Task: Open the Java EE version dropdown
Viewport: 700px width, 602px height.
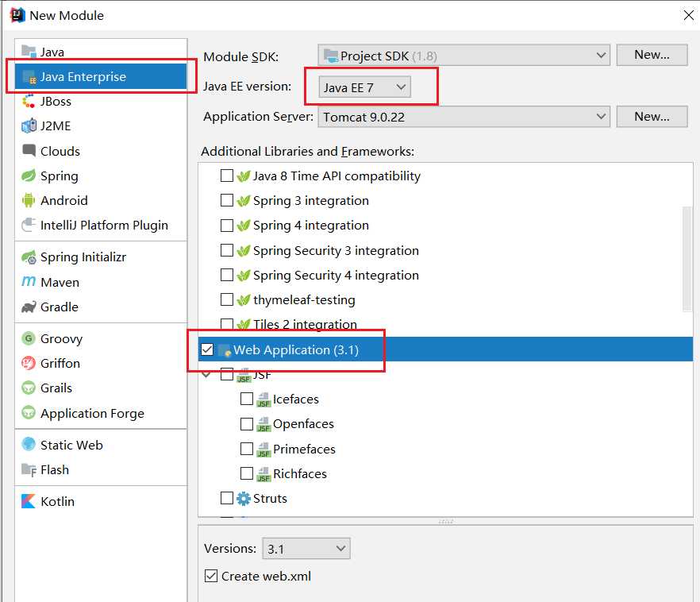Action: (x=365, y=87)
